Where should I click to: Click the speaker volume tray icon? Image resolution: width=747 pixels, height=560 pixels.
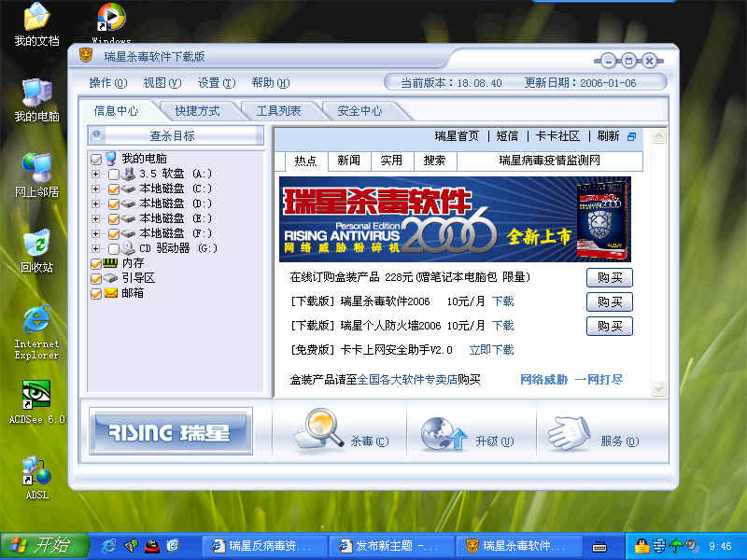pos(692,546)
